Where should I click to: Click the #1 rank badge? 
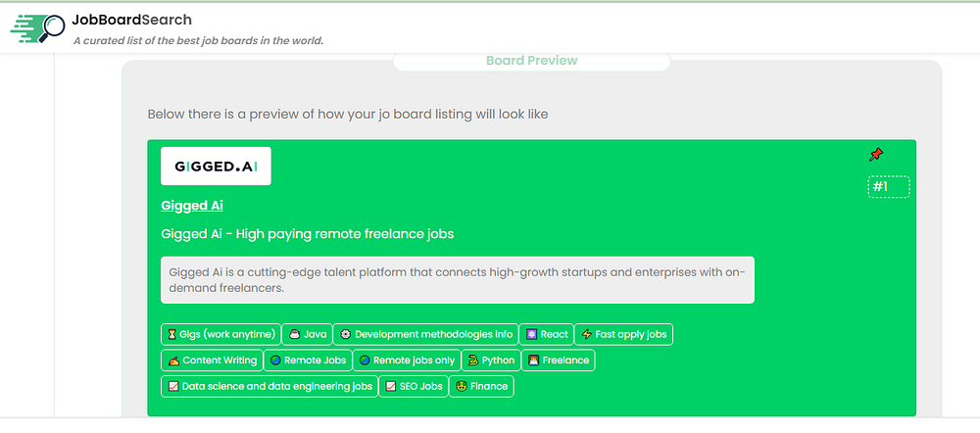[x=888, y=186]
